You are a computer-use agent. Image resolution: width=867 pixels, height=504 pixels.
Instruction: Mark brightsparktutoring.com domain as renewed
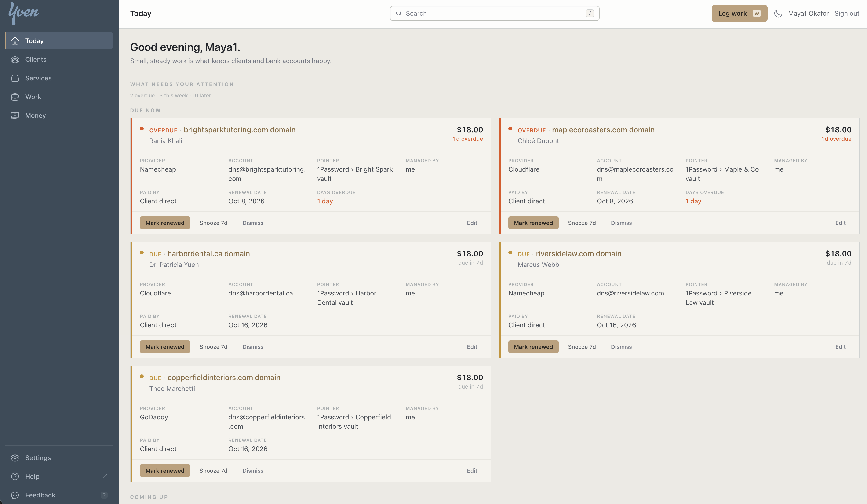coord(165,223)
